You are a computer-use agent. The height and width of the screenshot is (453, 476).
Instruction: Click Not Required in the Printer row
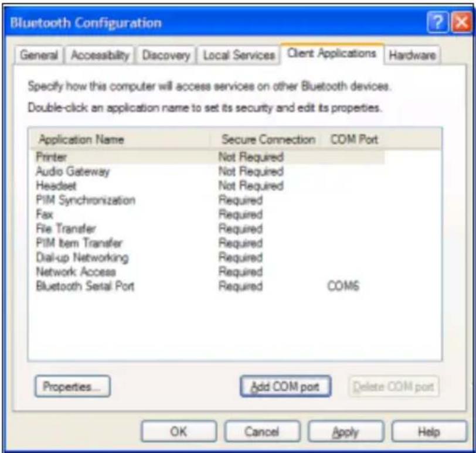pos(251,157)
